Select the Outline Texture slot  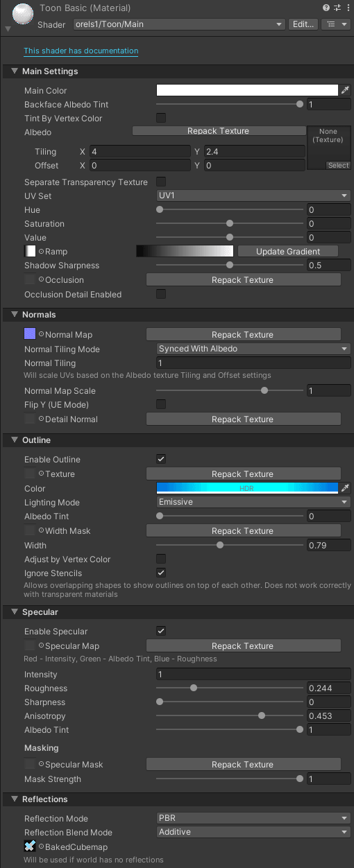pyautogui.click(x=30, y=474)
